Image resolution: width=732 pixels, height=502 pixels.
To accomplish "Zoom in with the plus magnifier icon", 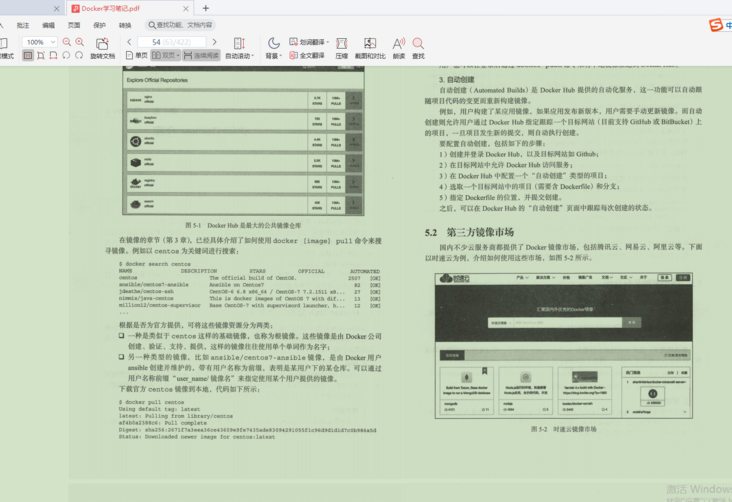I will coord(80,42).
